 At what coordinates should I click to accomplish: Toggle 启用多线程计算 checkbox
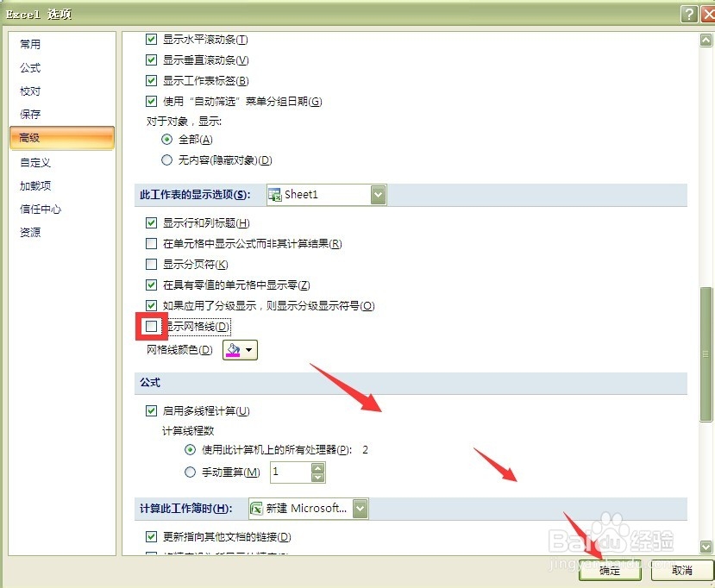[152, 410]
